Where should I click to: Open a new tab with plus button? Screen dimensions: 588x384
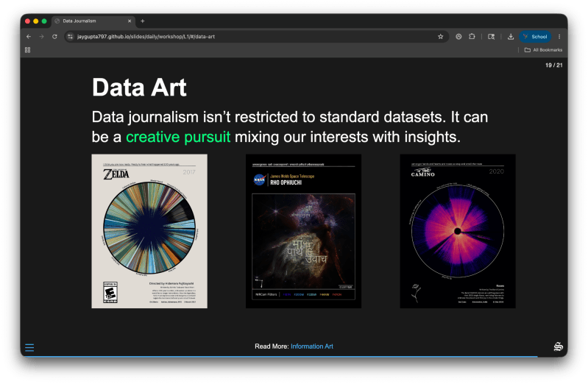pos(143,21)
